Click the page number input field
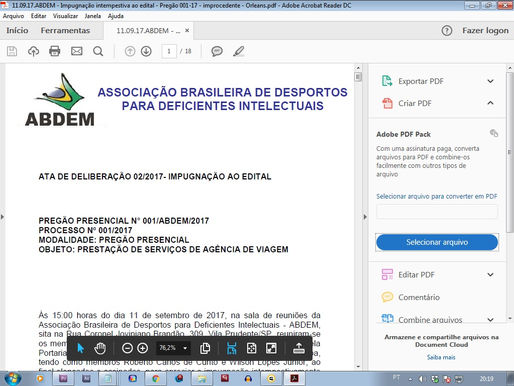Image resolution: width=514 pixels, height=386 pixels. tap(169, 51)
